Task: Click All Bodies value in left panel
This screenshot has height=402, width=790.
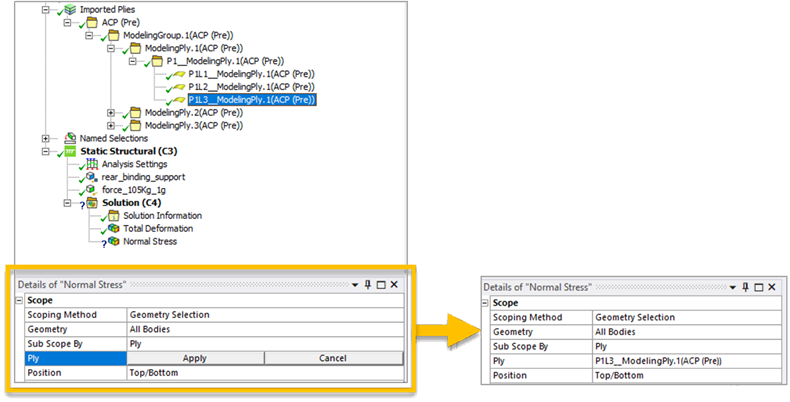Action: (150, 329)
